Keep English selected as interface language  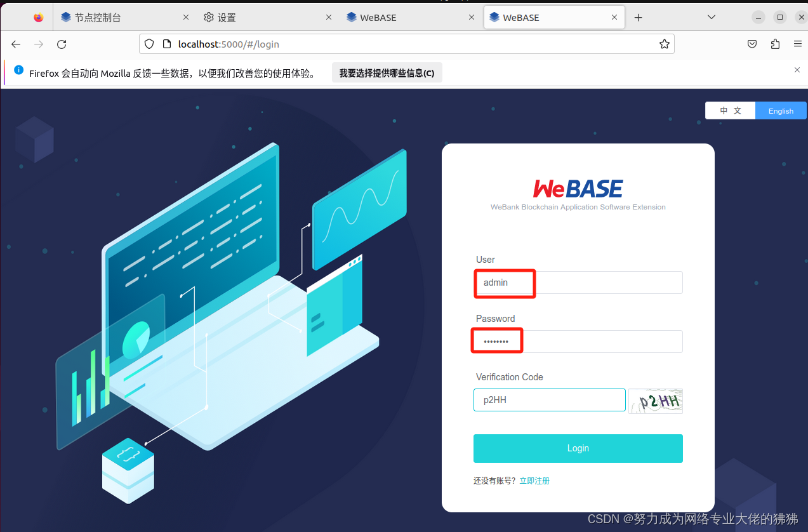tap(780, 110)
